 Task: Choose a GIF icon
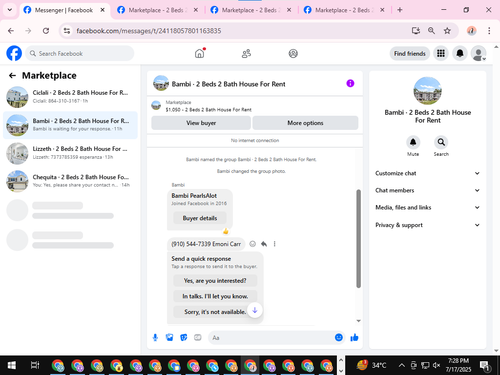click(198, 338)
